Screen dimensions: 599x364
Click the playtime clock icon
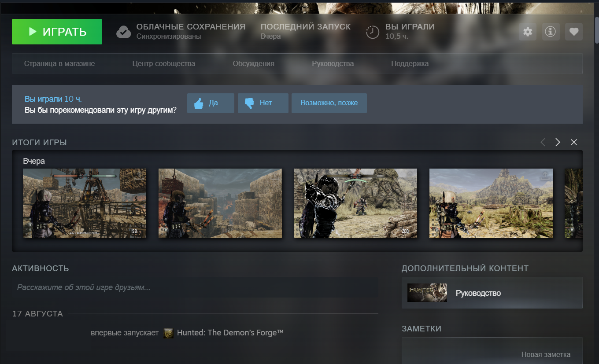[x=373, y=32]
